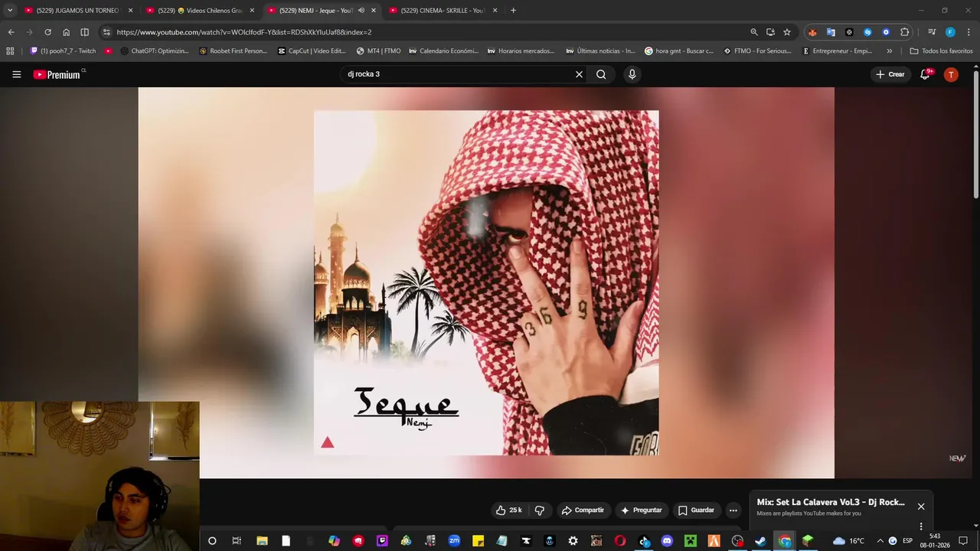Viewport: 980px width, 551px height.
Task: Open the ChatGPT: Optimizin... bookmark
Action: click(x=155, y=51)
